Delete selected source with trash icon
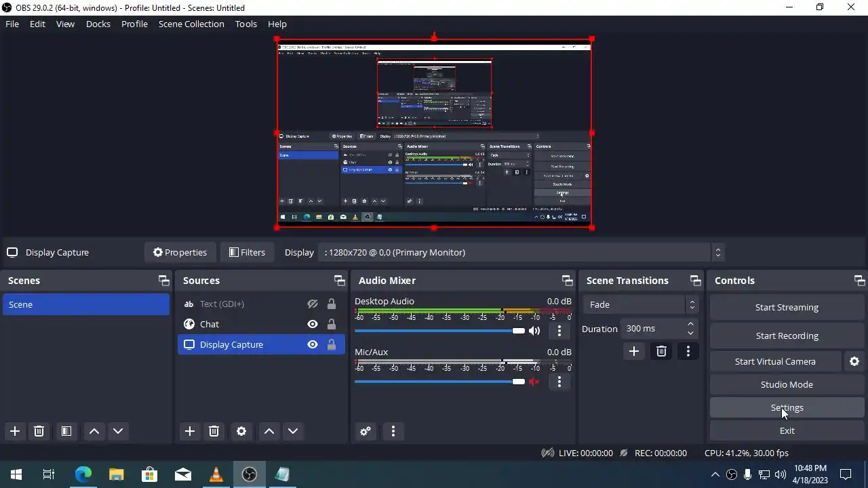Image resolution: width=868 pixels, height=488 pixels. (214, 431)
